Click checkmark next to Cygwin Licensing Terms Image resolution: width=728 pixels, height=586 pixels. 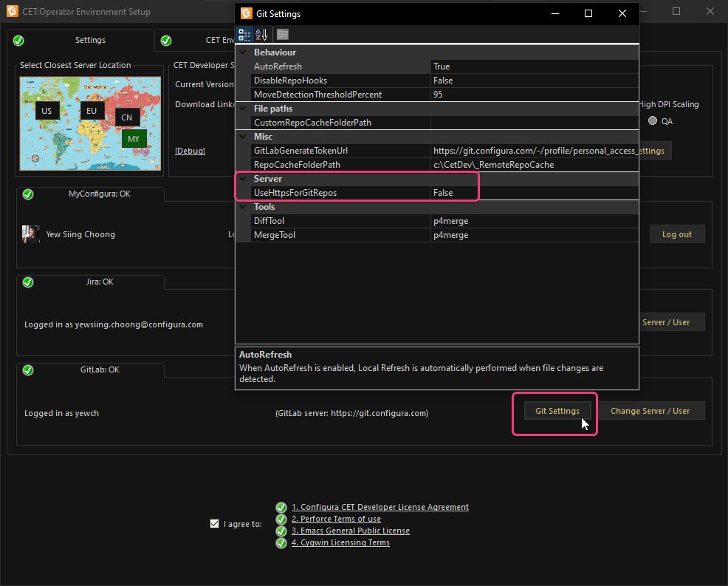click(281, 543)
